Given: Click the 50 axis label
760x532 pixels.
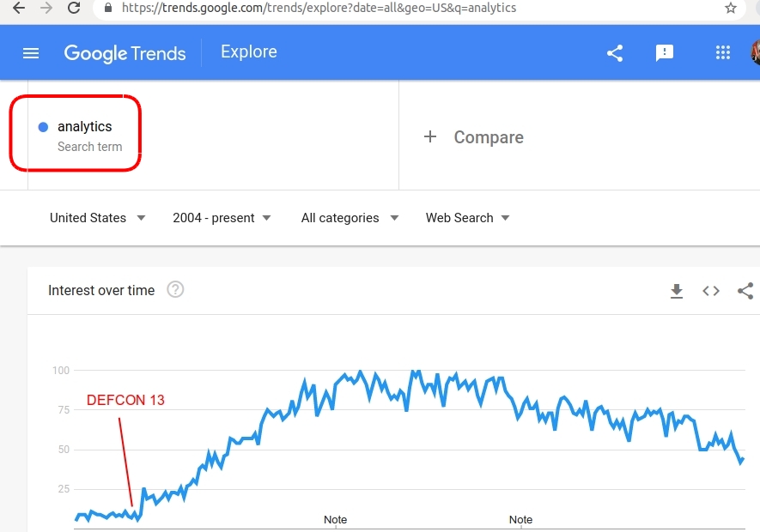Looking at the screenshot, I should [64, 450].
